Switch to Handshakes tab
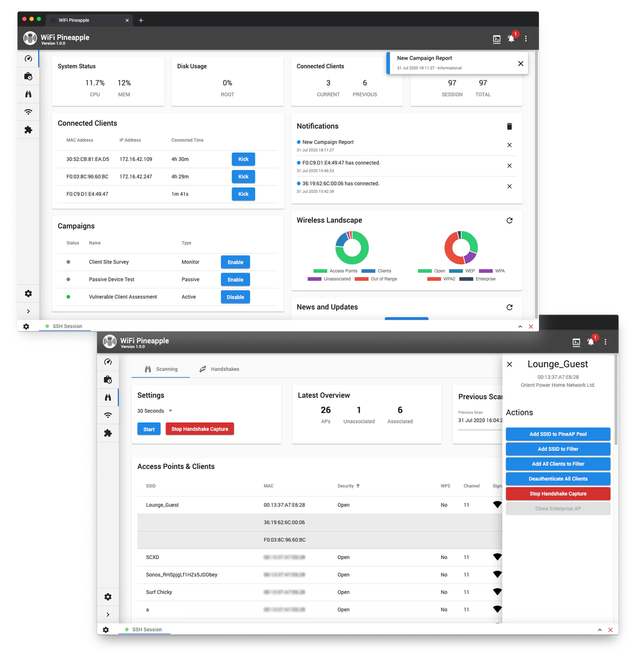 [x=219, y=369]
